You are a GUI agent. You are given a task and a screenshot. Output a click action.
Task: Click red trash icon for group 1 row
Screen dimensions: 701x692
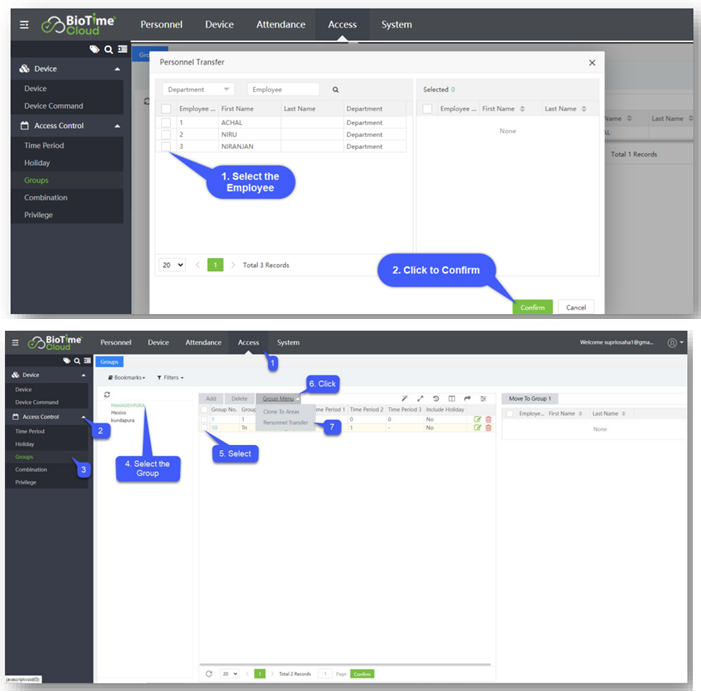pyautogui.click(x=488, y=418)
